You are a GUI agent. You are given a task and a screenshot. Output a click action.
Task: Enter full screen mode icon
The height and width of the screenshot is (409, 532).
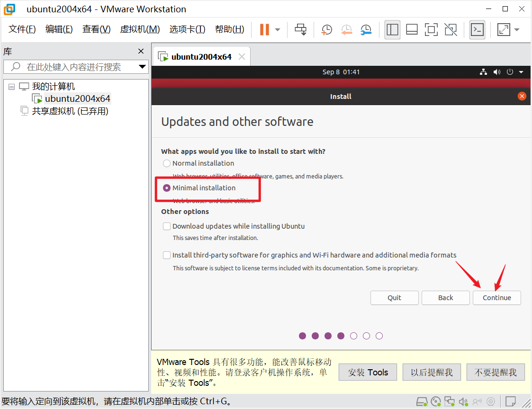(x=431, y=30)
